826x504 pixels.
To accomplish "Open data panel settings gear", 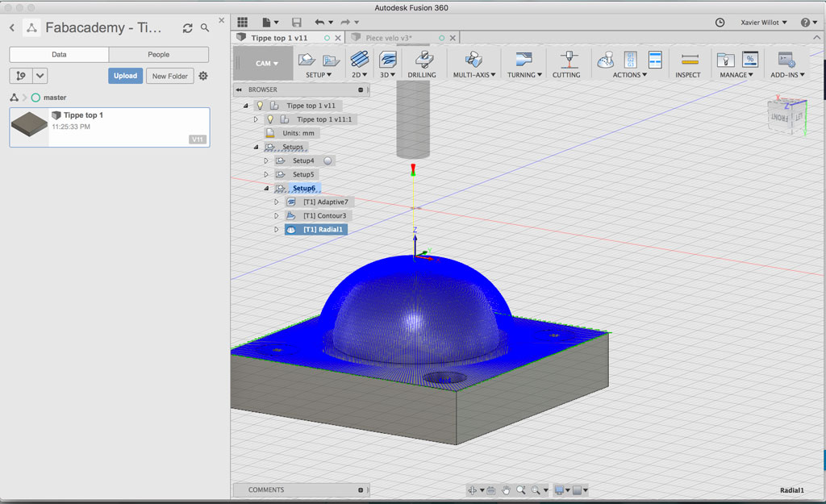I will [203, 76].
